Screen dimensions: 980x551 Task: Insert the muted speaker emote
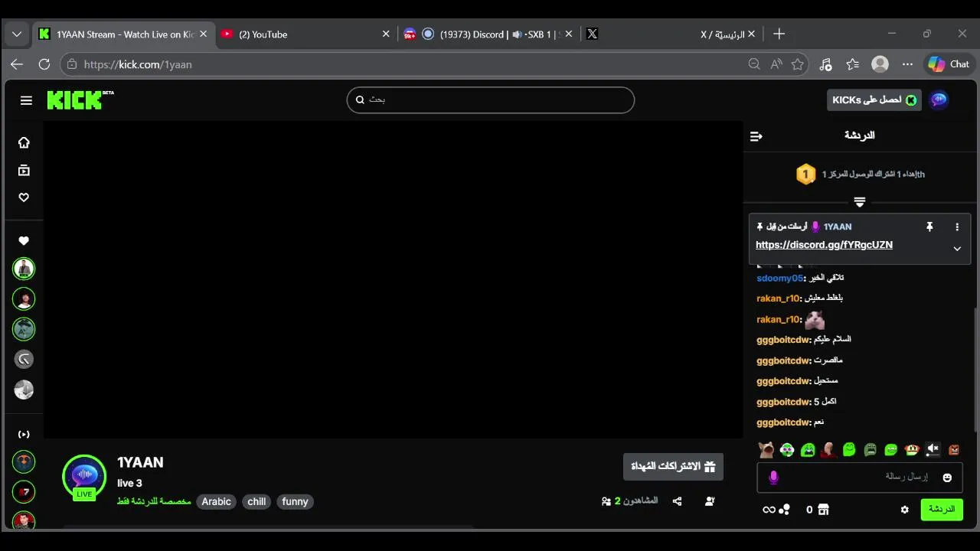[x=932, y=449]
